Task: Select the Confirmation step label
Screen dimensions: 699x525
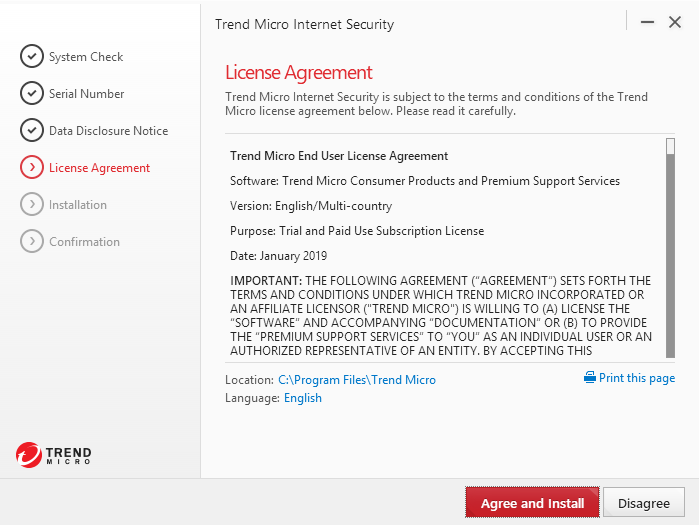Action: tap(84, 242)
